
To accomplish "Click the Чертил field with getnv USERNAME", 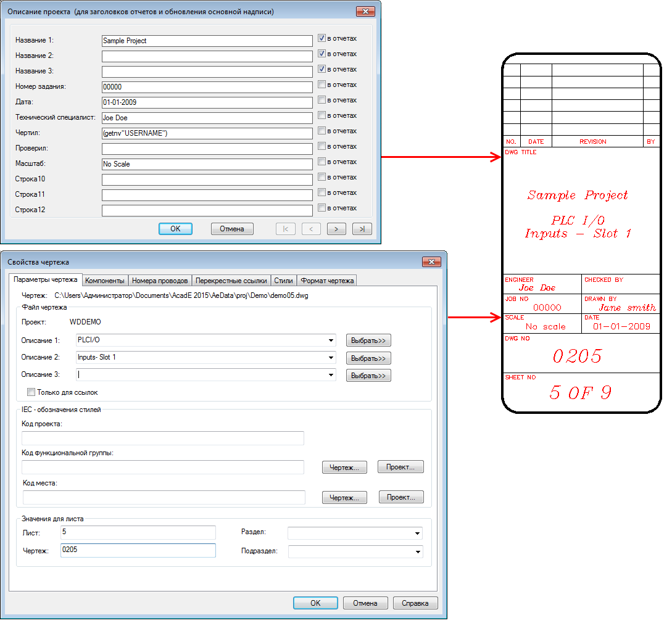I will coord(207,133).
